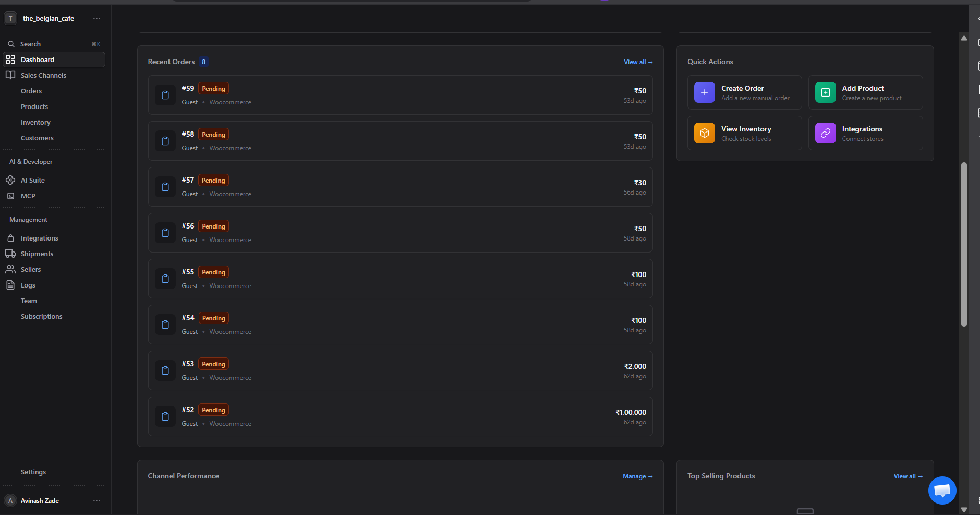Click the workspace avatar letter T

tap(10, 18)
